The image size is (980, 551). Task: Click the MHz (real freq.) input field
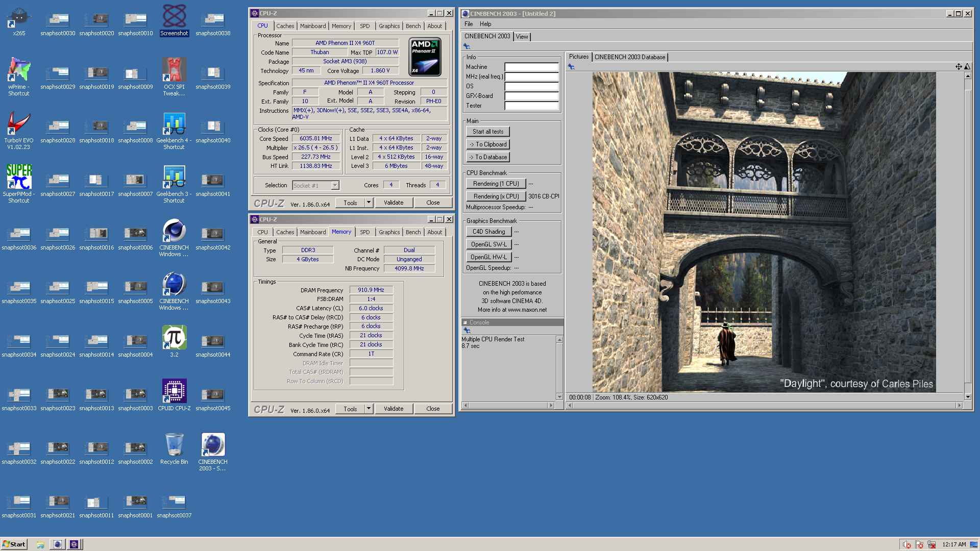tap(531, 77)
